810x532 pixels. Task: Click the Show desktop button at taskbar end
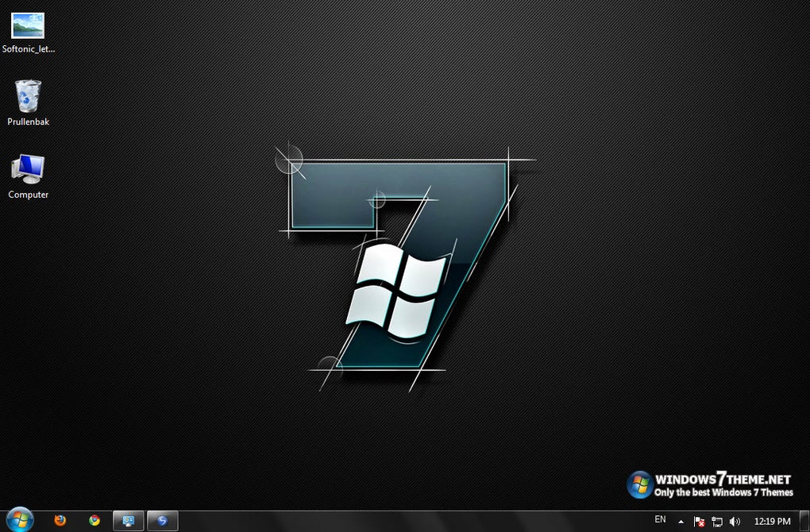pyautogui.click(x=804, y=521)
